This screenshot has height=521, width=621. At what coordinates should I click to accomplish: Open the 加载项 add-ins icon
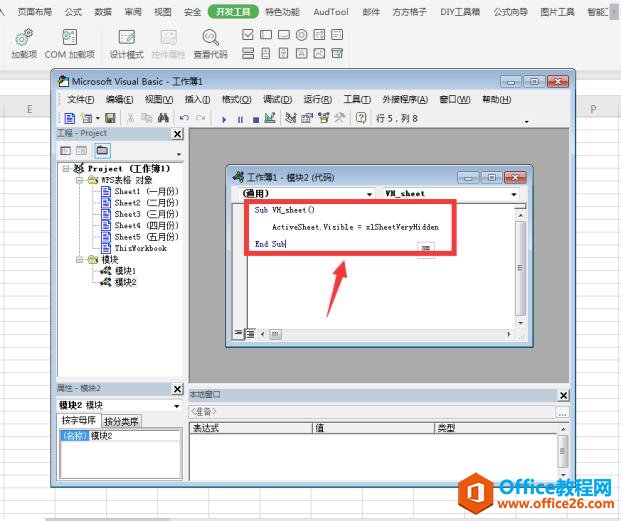[x=24, y=44]
